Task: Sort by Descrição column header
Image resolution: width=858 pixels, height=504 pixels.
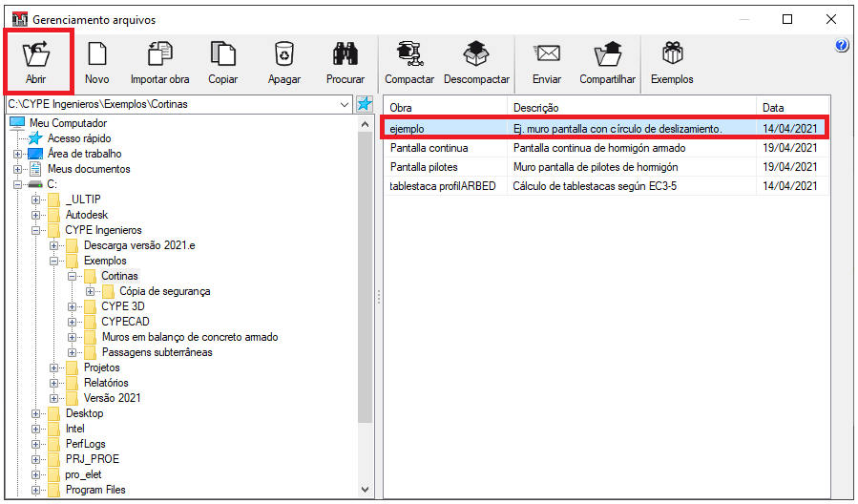Action: point(632,108)
